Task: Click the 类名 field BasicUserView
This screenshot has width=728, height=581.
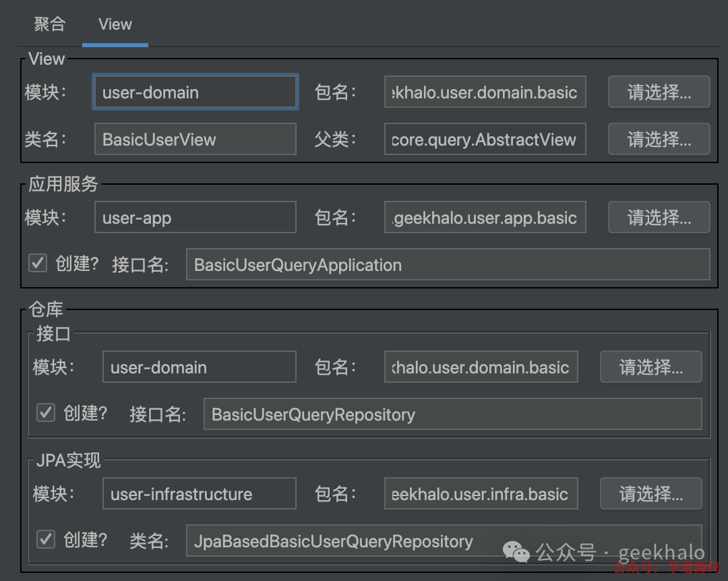Action: tap(195, 139)
